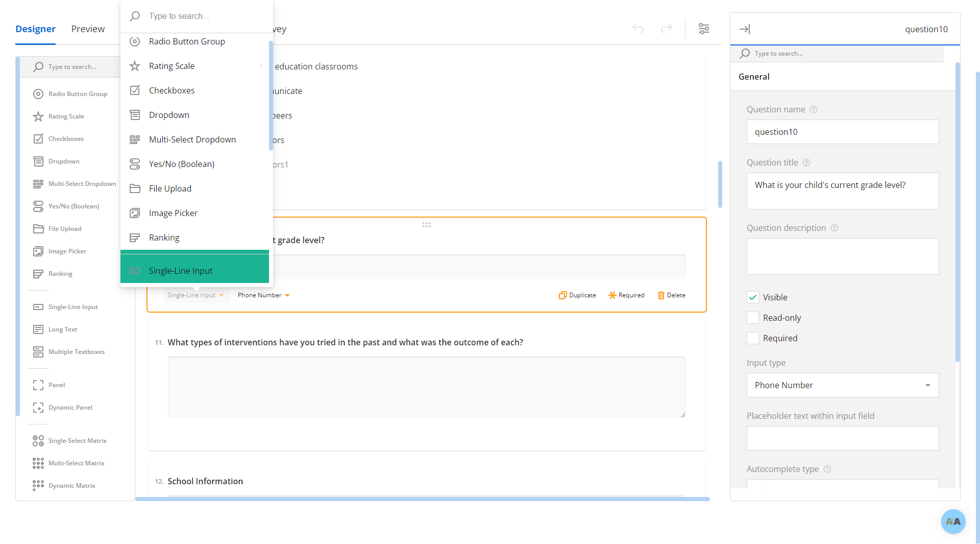980x544 pixels.
Task: Click the Question name input field
Action: click(842, 132)
